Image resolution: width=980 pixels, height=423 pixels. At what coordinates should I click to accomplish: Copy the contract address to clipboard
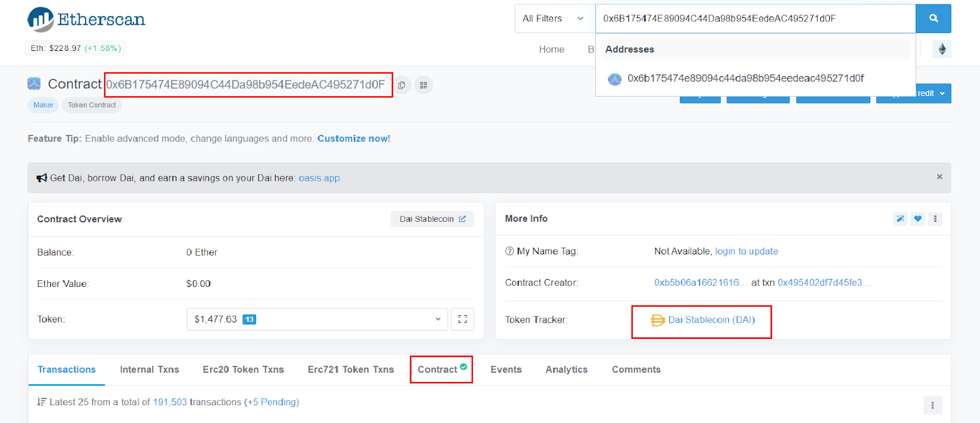(x=402, y=85)
